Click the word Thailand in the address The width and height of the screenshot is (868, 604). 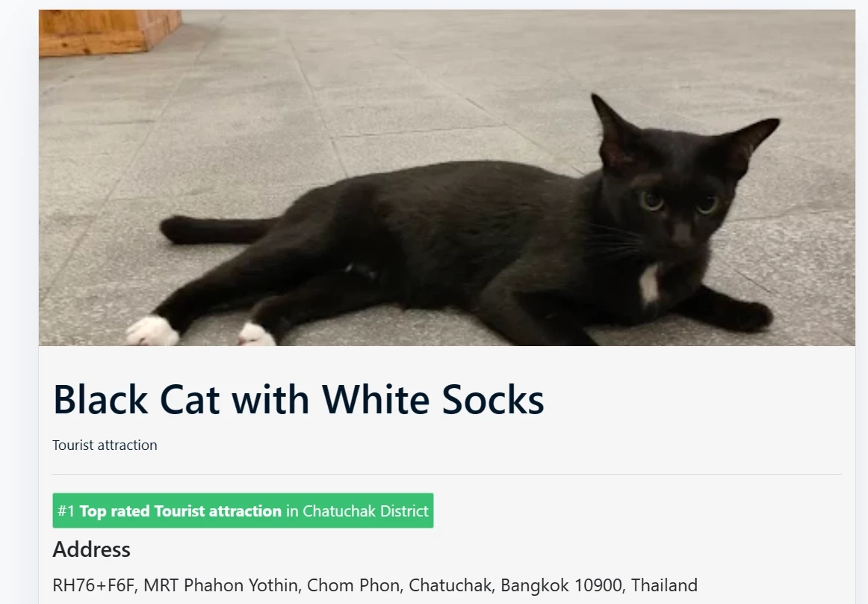(x=664, y=585)
